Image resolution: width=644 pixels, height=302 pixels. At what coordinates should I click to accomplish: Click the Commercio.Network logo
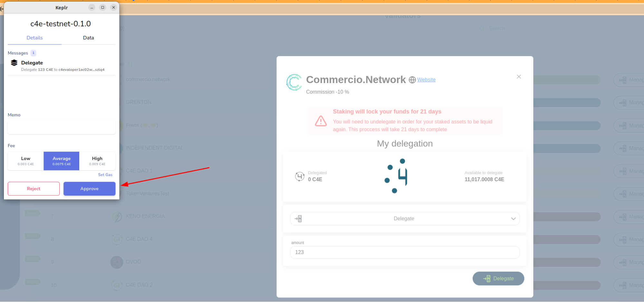[294, 82]
